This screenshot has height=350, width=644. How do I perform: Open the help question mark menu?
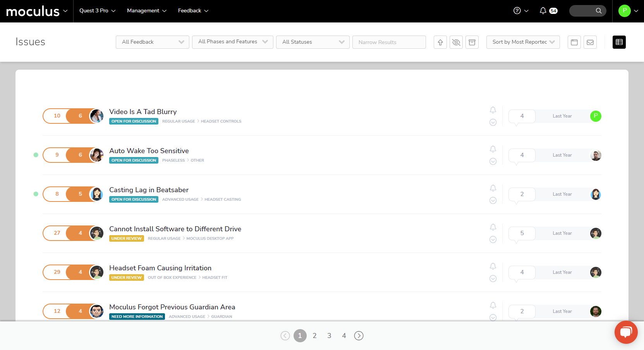pyautogui.click(x=517, y=11)
